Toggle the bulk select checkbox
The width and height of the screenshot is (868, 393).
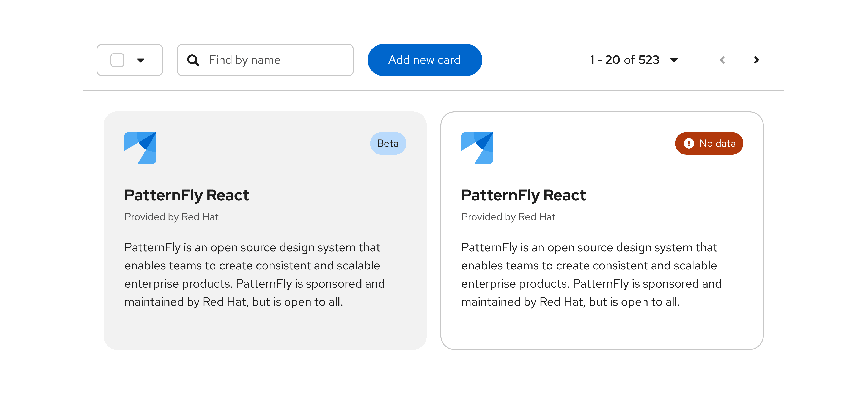118,60
